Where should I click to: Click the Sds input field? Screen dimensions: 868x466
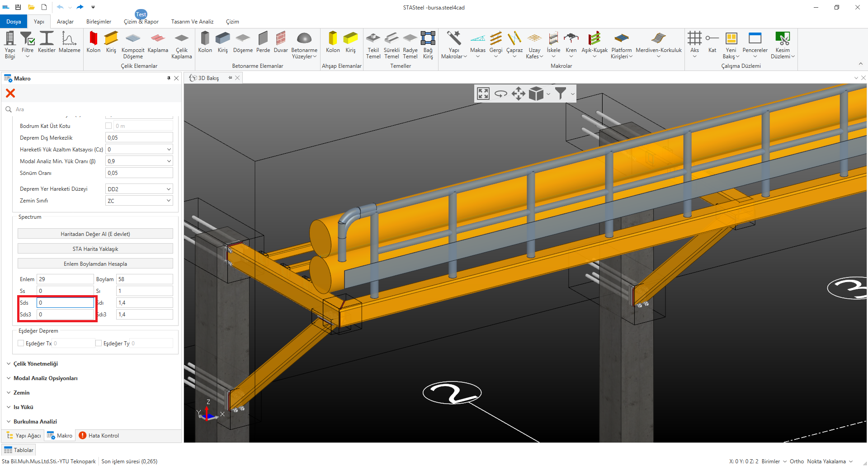[65, 302]
